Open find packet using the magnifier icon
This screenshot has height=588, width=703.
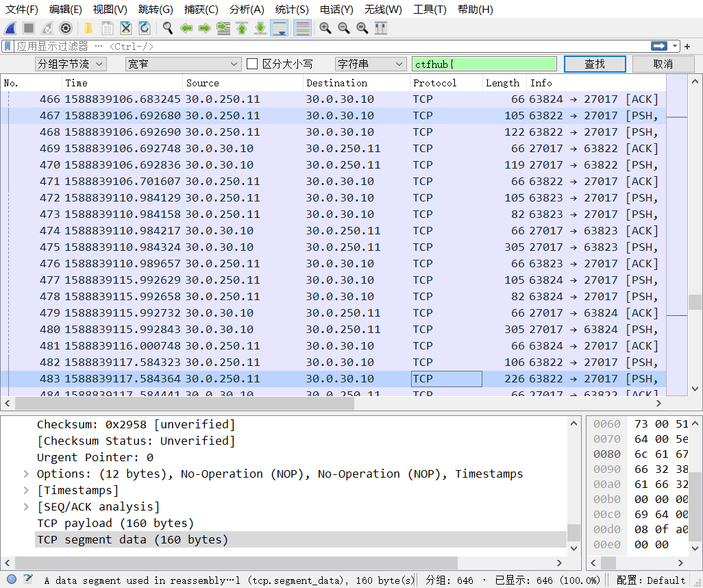(x=167, y=27)
